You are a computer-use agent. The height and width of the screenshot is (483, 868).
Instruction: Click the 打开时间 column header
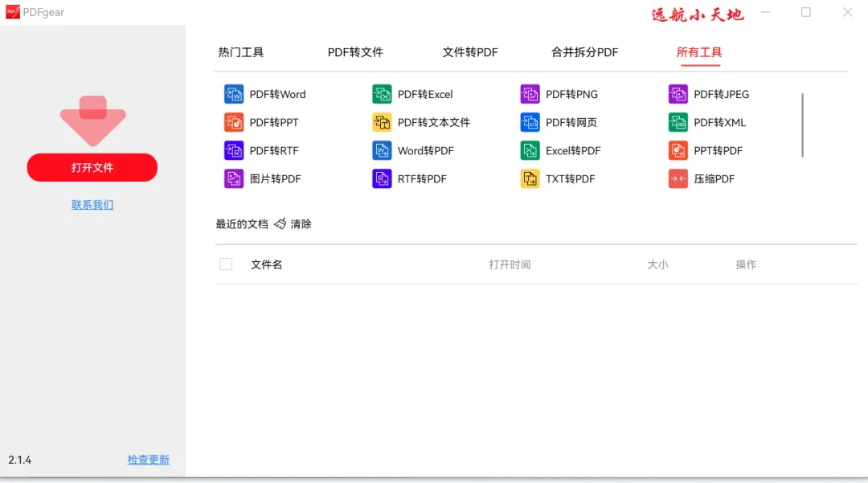[510, 264]
